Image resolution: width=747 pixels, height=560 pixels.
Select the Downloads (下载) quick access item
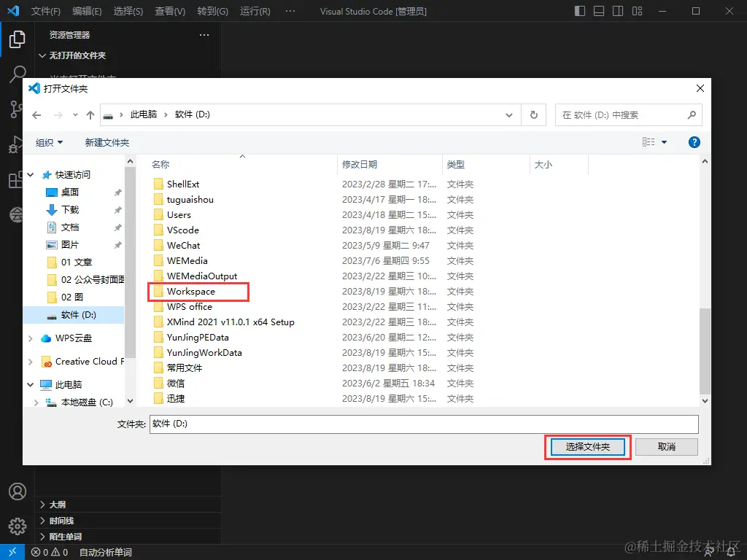coord(69,210)
